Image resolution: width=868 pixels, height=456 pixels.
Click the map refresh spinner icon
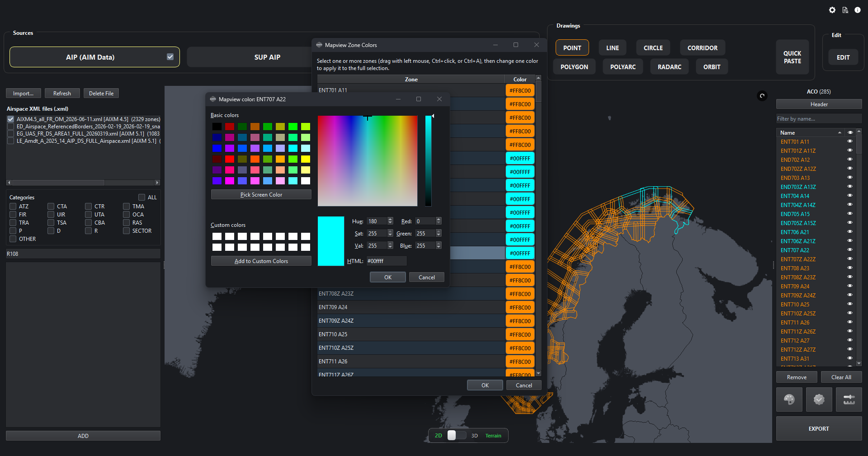point(762,96)
